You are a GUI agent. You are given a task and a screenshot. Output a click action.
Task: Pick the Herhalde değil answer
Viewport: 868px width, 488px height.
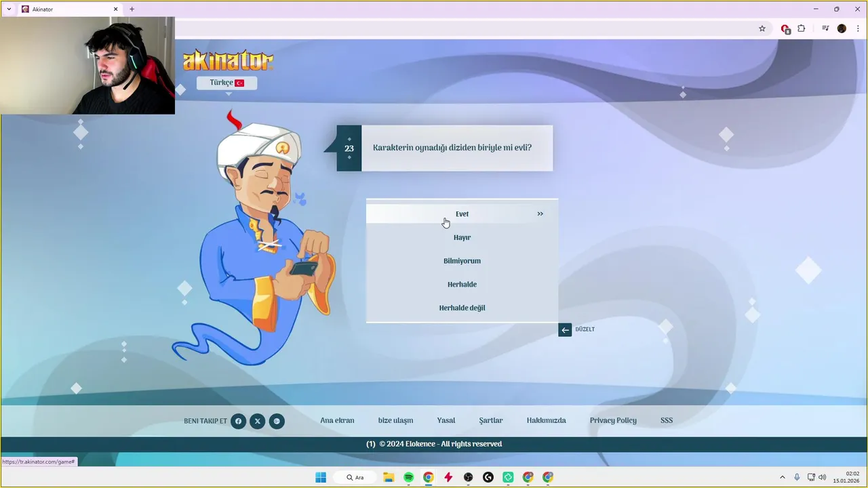(x=462, y=308)
